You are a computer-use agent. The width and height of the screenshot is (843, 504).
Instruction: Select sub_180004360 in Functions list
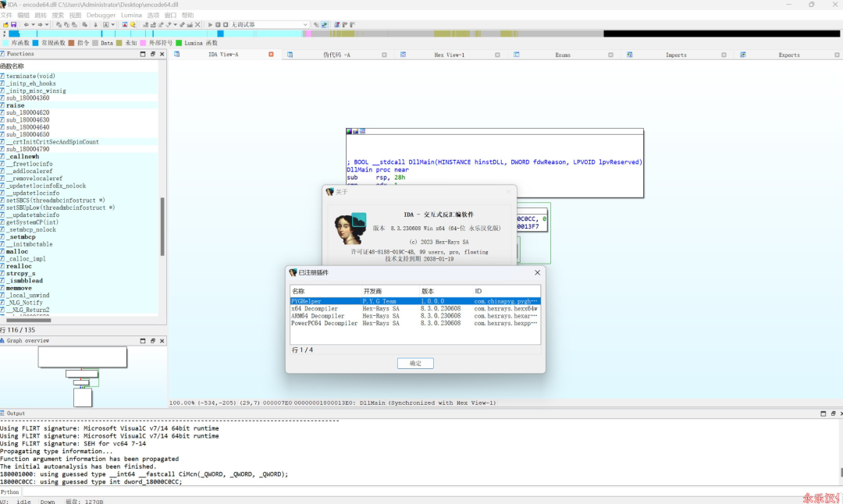click(79, 98)
